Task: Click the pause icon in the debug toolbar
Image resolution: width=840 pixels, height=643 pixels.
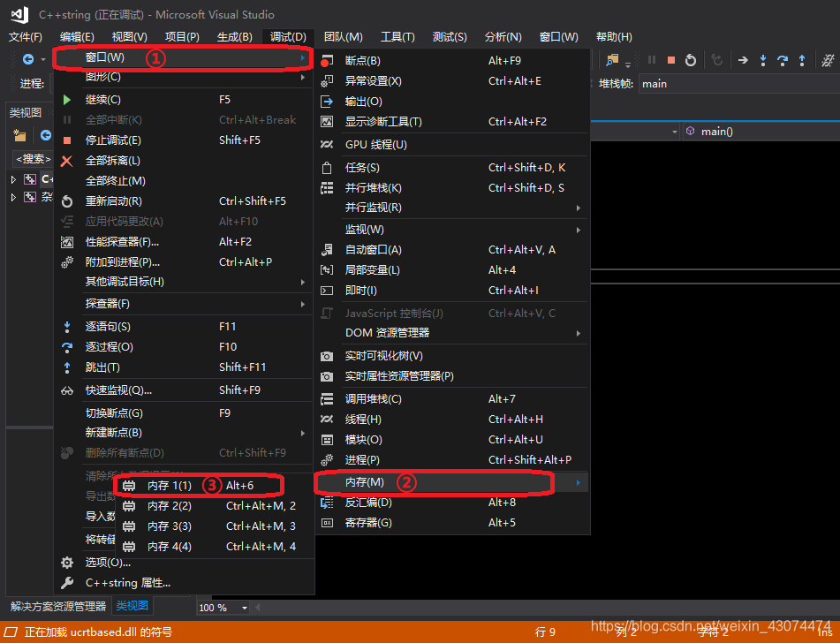Action: click(652, 60)
